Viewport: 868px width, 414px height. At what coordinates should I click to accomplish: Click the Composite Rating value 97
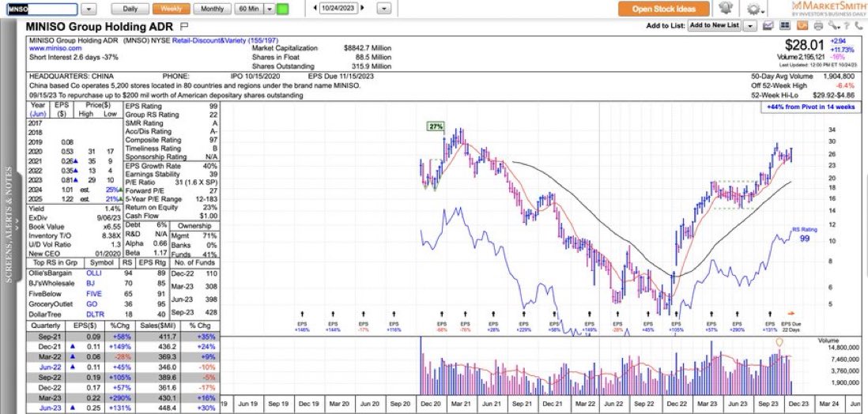coord(213,140)
